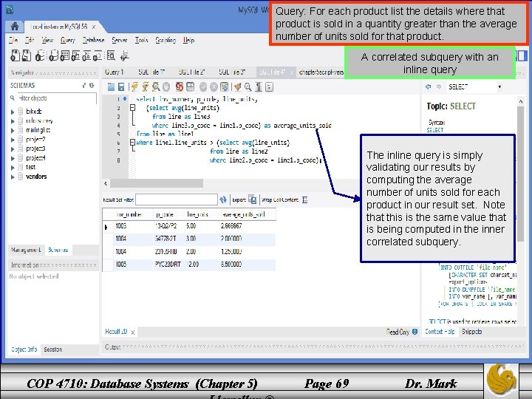The height and width of the screenshot is (399, 532).
Task: Expand the vendors schema
Action: 13,177
